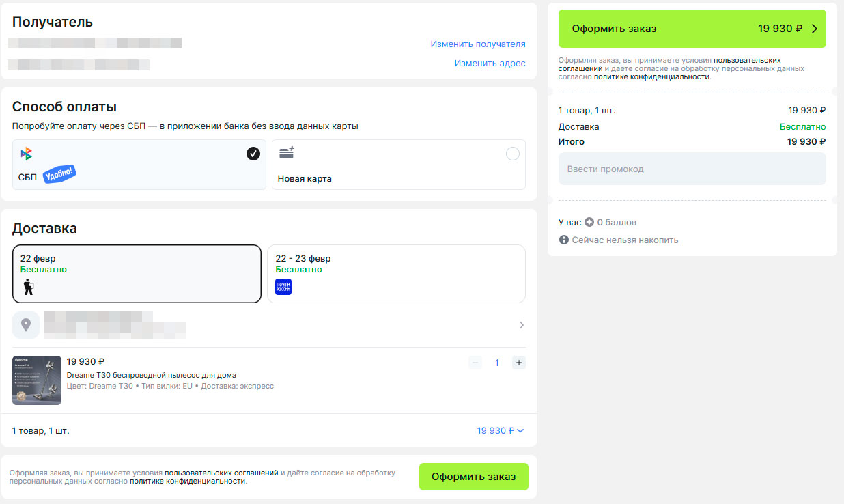Click the quantity value 1
Image resolution: width=844 pixels, height=504 pixels.
point(497,363)
